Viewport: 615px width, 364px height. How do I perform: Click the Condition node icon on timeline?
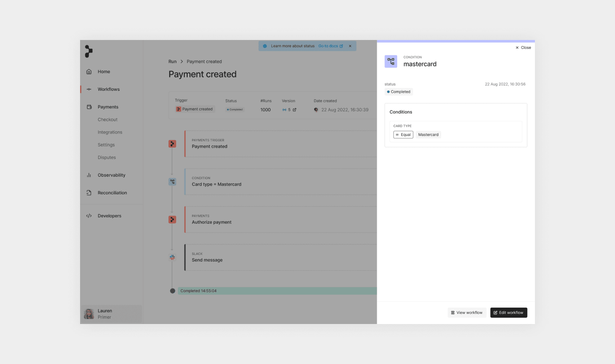[172, 182]
